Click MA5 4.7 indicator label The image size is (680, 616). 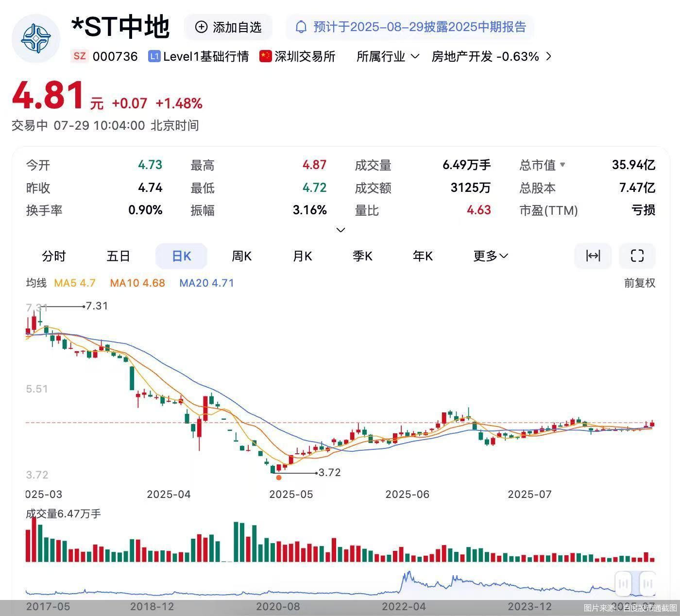tap(75, 283)
